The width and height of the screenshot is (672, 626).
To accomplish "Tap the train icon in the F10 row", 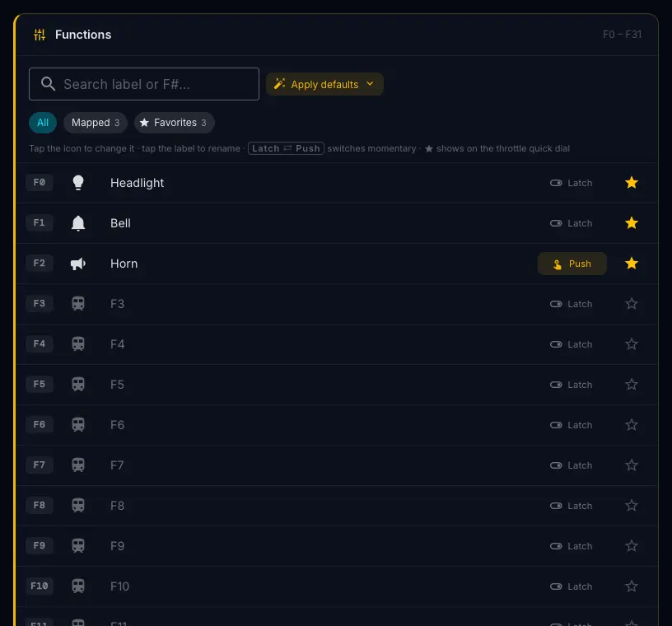I will point(78,586).
